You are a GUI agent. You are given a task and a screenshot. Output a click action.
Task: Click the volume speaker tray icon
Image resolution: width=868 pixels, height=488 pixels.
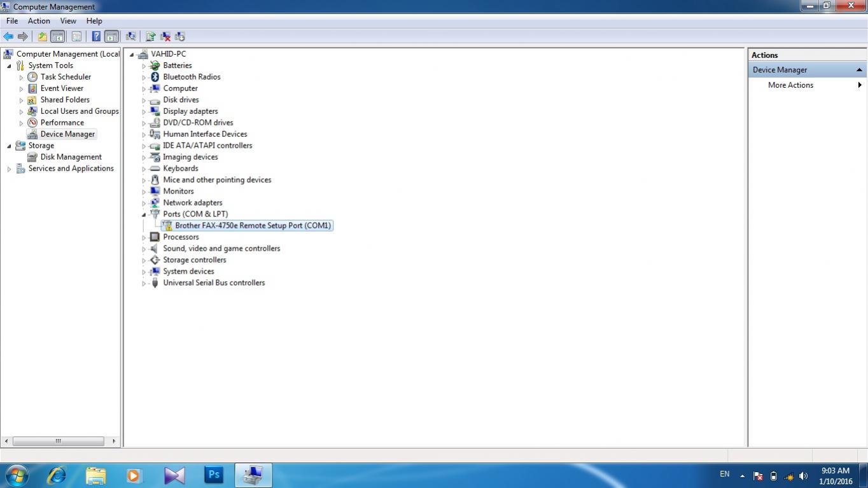pyautogui.click(x=803, y=476)
